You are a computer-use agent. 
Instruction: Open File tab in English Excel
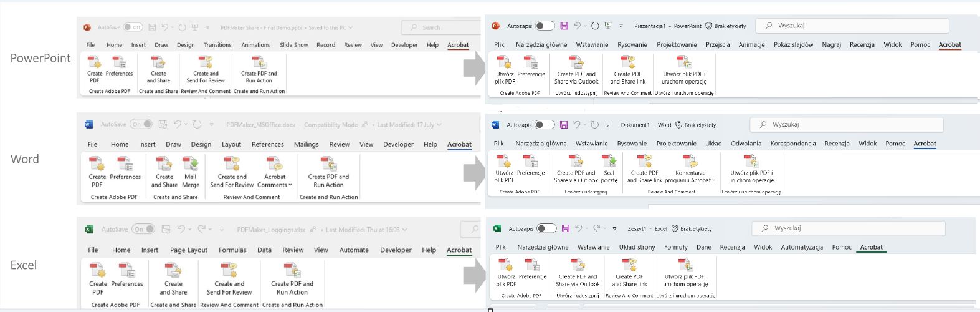pyautogui.click(x=93, y=250)
